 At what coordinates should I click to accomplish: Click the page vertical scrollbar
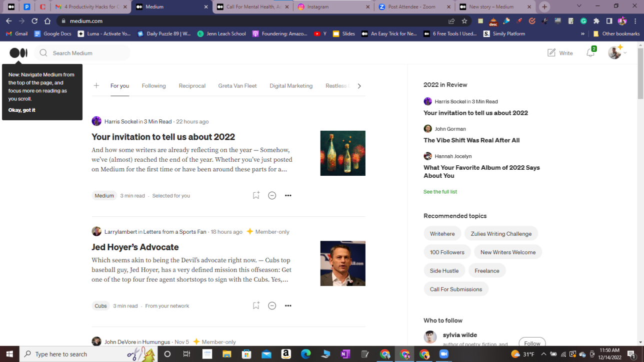(640, 200)
